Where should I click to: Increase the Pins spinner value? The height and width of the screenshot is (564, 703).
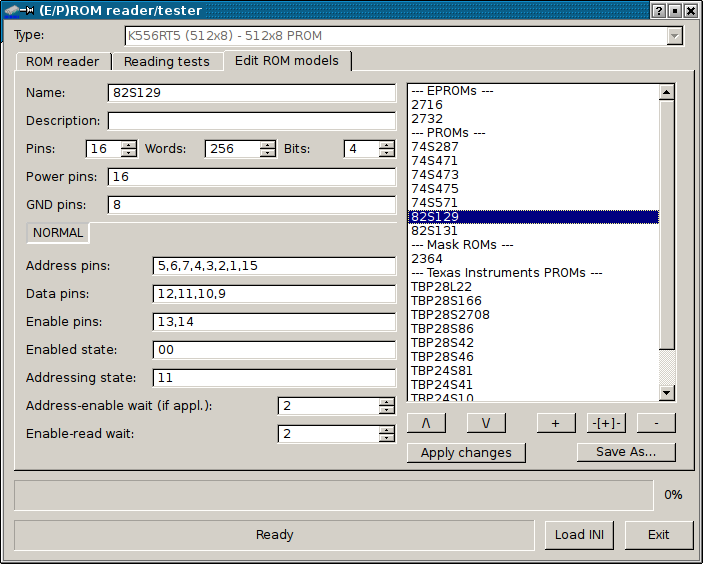point(128,144)
